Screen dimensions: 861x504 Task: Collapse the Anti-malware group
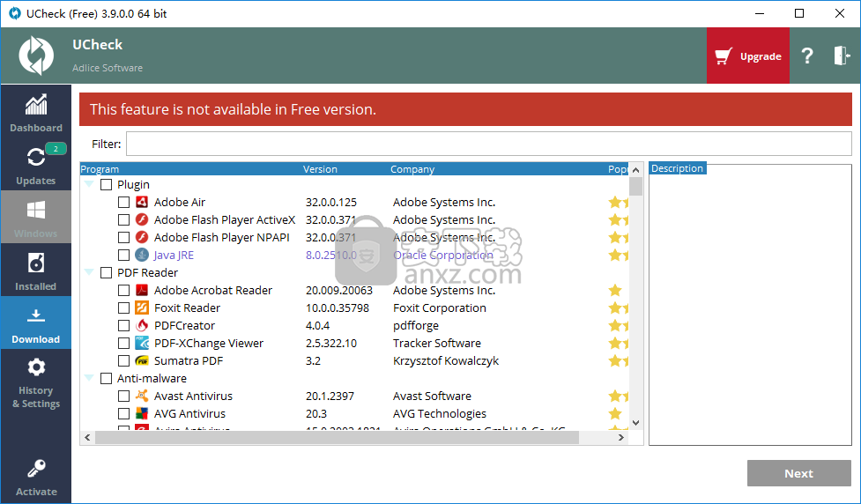(x=89, y=378)
